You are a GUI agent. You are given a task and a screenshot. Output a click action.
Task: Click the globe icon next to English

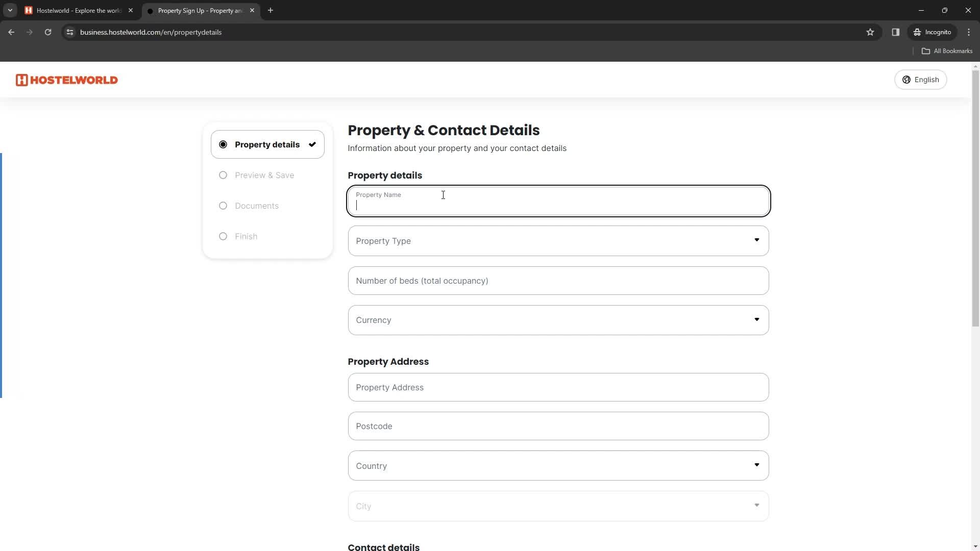point(908,80)
